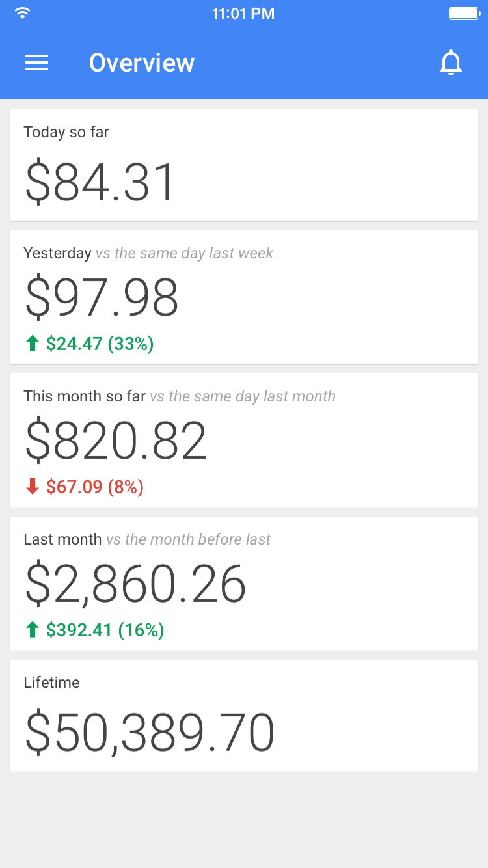Tap the $24.47 (33%) change value
Image resolution: width=488 pixels, height=868 pixels.
[100, 344]
